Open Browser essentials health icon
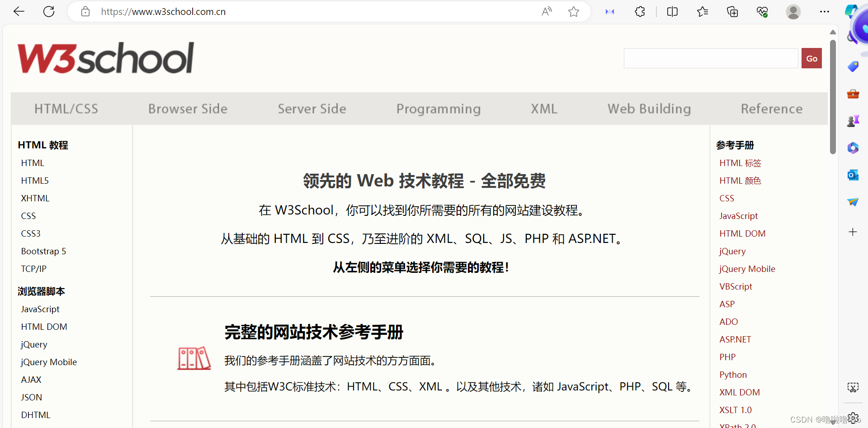The width and height of the screenshot is (868, 428). 763,11
